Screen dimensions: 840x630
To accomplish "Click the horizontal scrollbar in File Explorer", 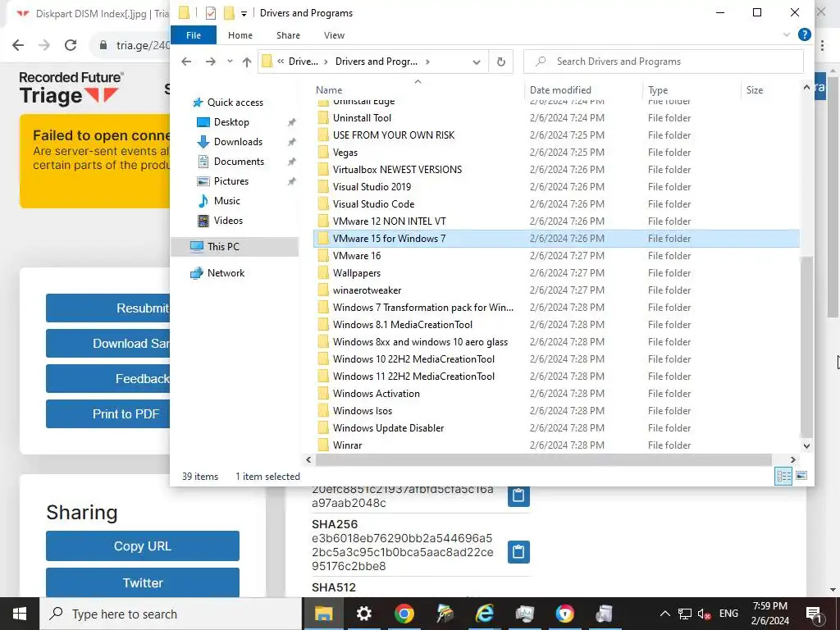I will pyautogui.click(x=543, y=459).
